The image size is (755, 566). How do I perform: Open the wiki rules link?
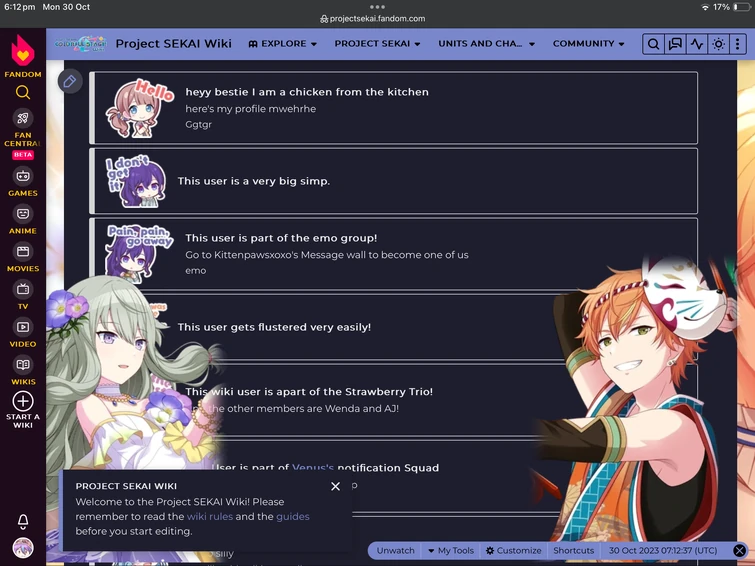tap(209, 516)
